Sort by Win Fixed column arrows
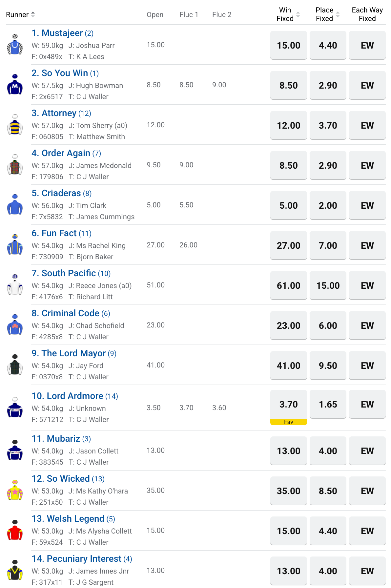 (x=298, y=14)
